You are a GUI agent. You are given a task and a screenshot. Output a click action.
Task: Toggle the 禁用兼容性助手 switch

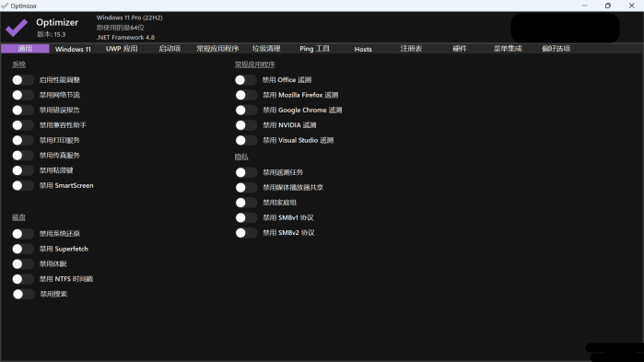(23, 125)
